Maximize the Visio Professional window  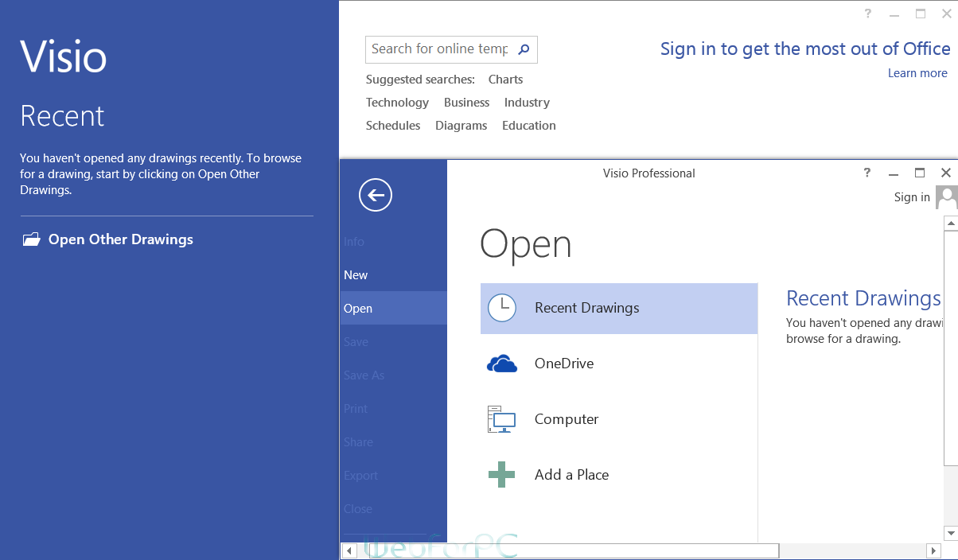click(x=920, y=173)
